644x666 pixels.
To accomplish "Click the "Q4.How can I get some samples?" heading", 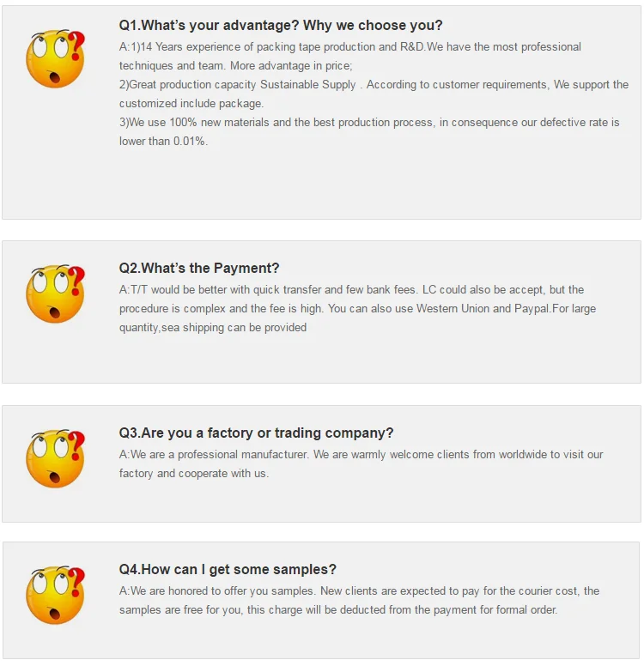I will [x=228, y=570].
